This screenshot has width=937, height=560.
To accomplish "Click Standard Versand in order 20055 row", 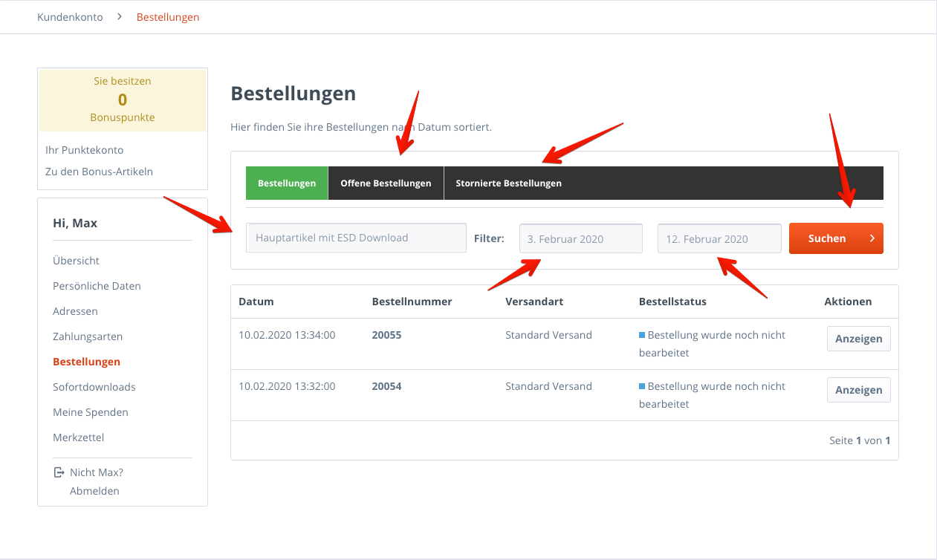I will [x=548, y=335].
